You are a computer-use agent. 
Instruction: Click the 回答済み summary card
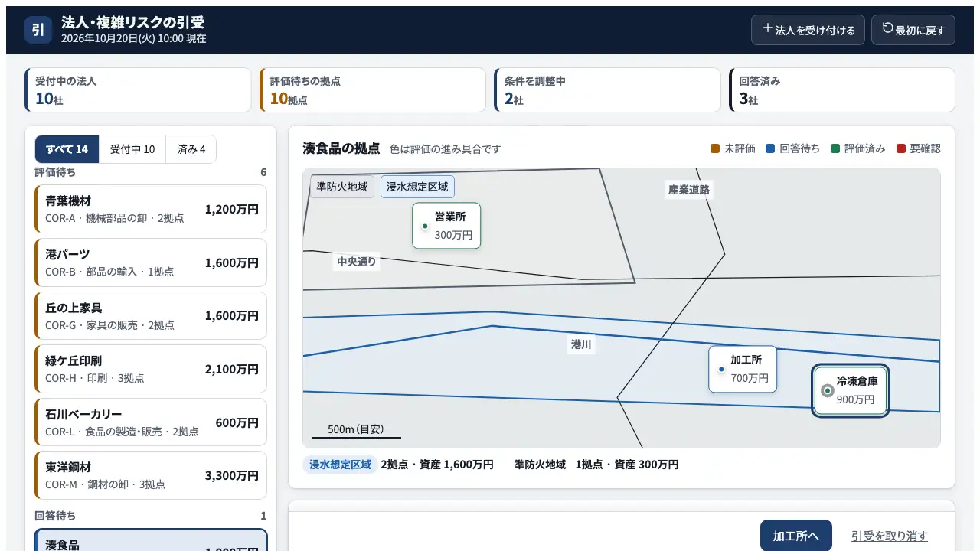coord(842,90)
